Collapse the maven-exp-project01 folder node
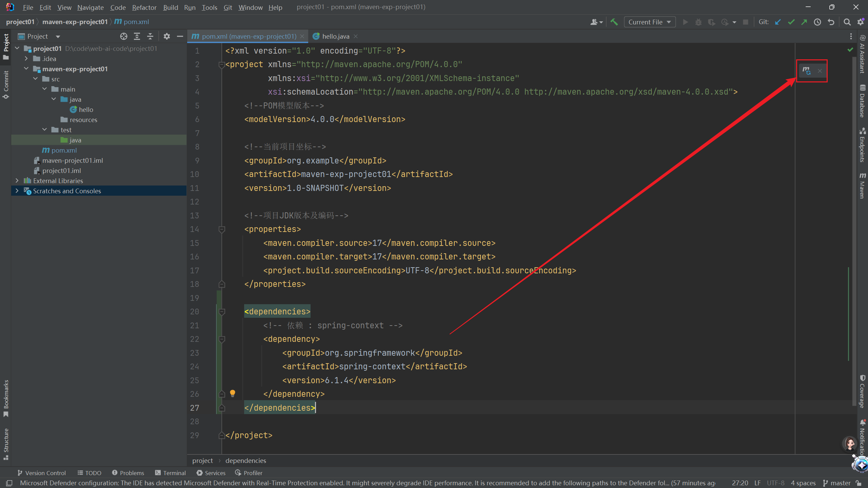The height and width of the screenshot is (488, 868). click(x=26, y=69)
